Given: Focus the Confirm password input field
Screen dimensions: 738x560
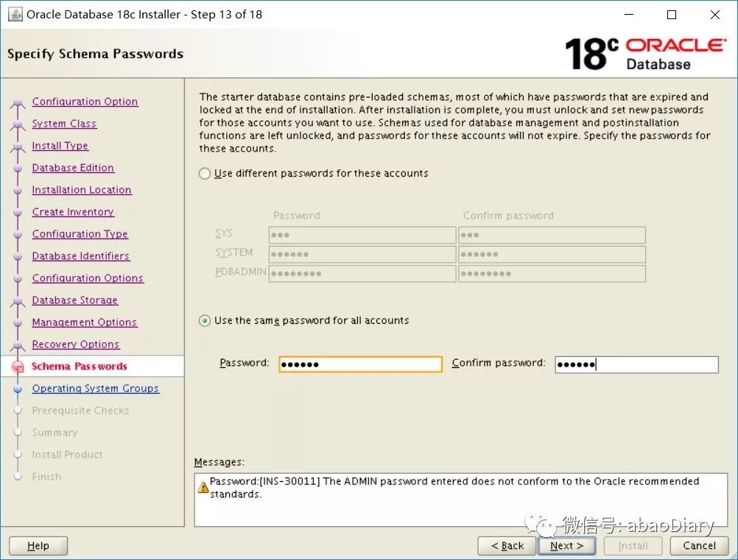Looking at the screenshot, I should click(637, 364).
